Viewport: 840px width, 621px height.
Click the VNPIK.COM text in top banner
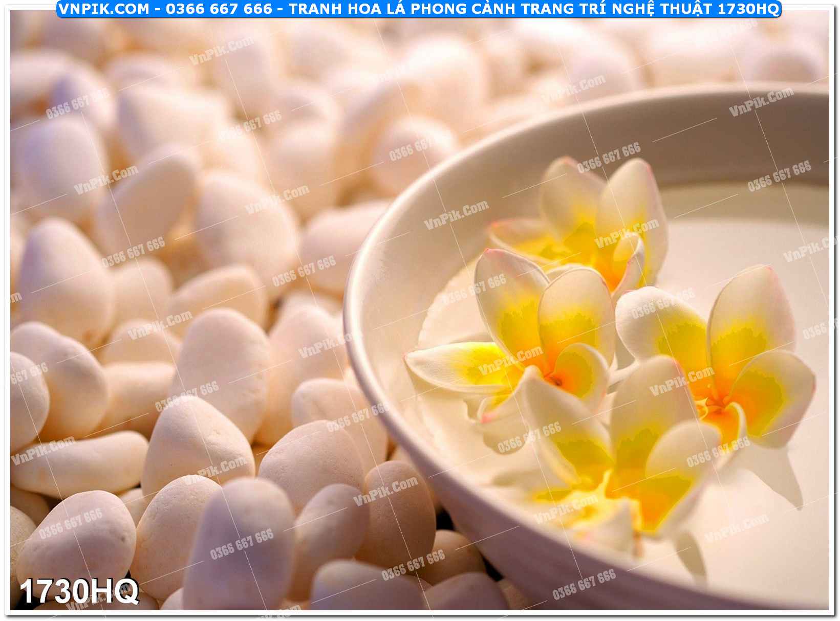[x=104, y=9]
